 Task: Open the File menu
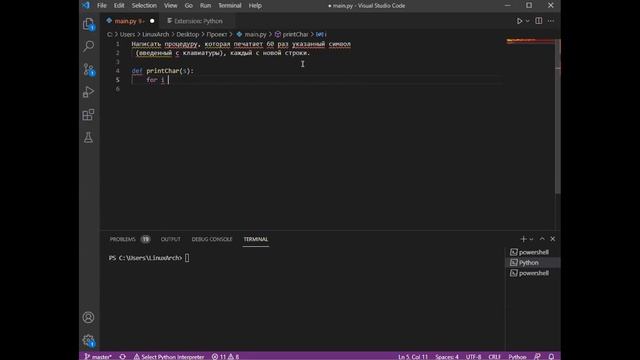point(102,5)
